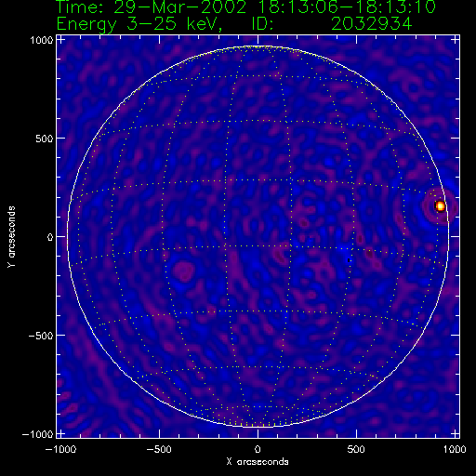Click the 1000 label on the X axis
The height and width of the screenshot is (476, 476).
tap(455, 449)
